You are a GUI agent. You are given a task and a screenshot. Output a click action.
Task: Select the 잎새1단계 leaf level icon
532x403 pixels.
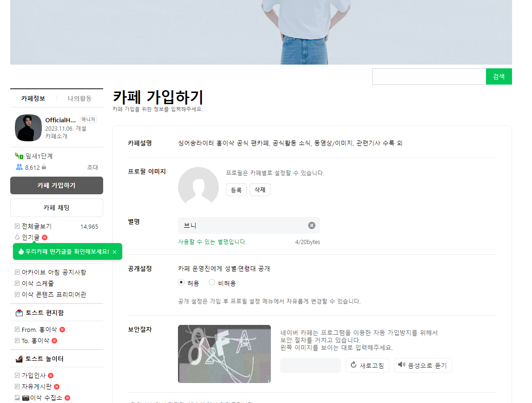point(19,156)
